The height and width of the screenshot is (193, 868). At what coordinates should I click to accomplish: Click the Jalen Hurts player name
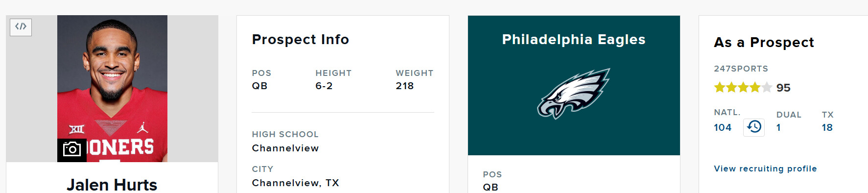pos(112,185)
